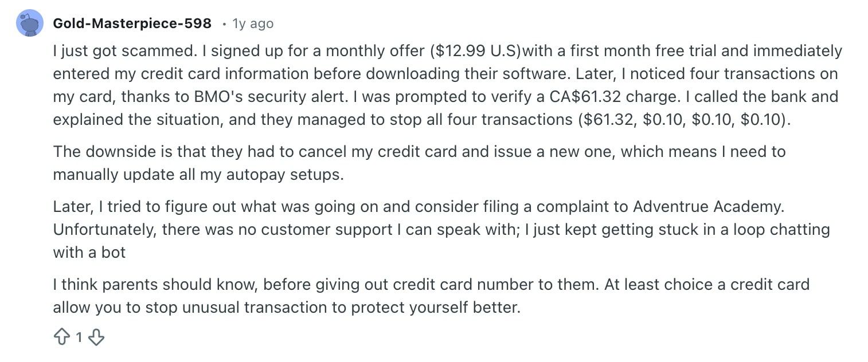Click the commenter's Reddit avatar icon

point(30,23)
